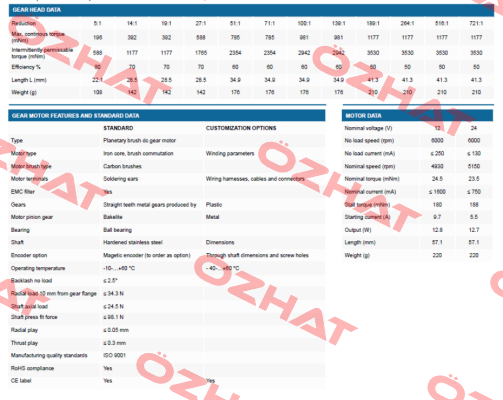The image size is (503, 400).
Task: Click the Encoder option row label
Action: click(x=29, y=255)
